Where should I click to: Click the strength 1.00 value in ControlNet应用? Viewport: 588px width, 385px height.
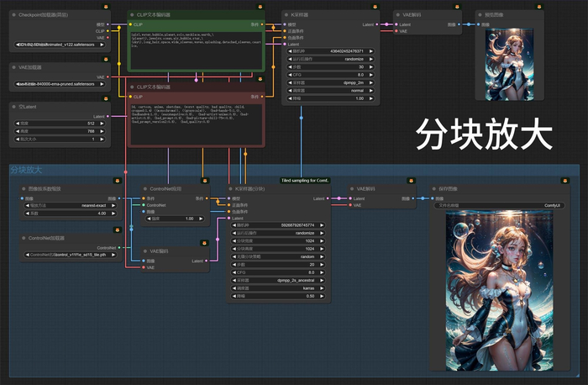[189, 219]
